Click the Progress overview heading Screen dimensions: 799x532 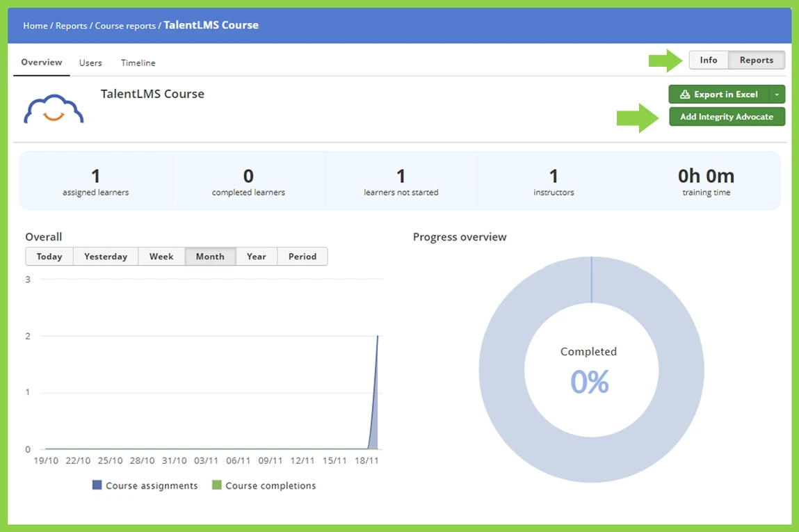(x=460, y=237)
